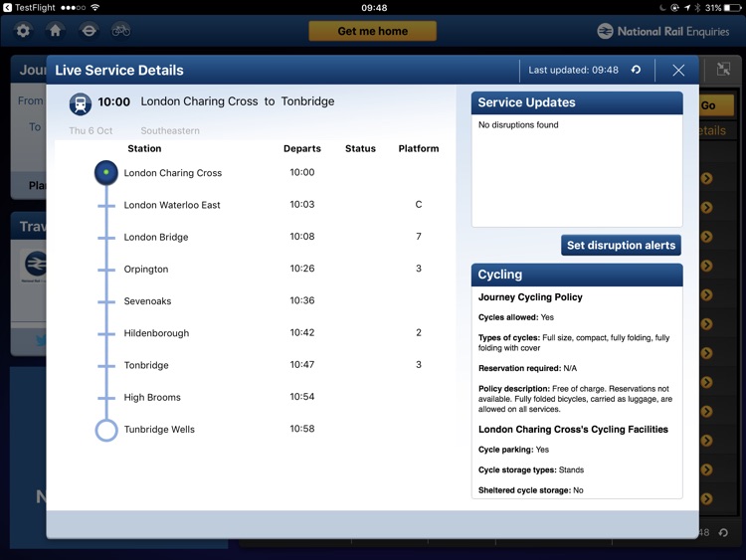The height and width of the screenshot is (560, 746).
Task: Click the Platform column header
Action: point(419,148)
